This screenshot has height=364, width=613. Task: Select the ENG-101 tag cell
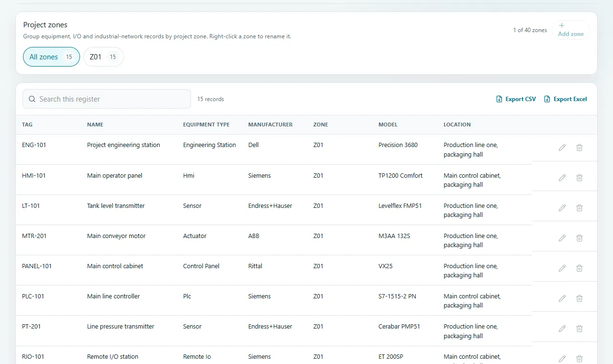34,145
